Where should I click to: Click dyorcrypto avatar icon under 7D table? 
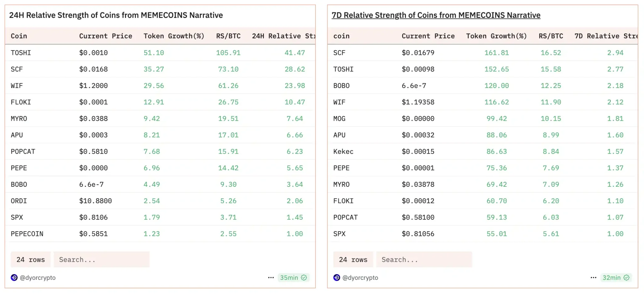337,278
